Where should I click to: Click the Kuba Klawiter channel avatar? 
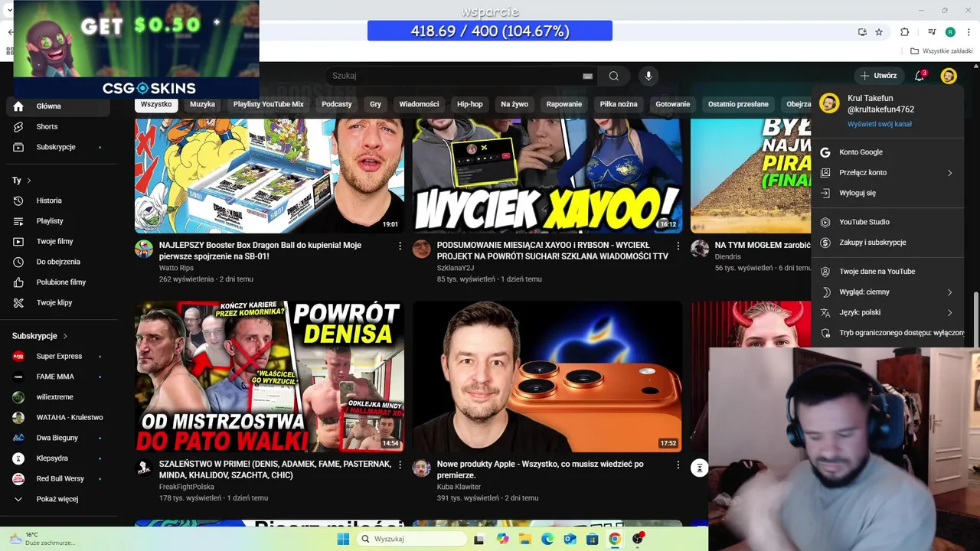point(422,468)
